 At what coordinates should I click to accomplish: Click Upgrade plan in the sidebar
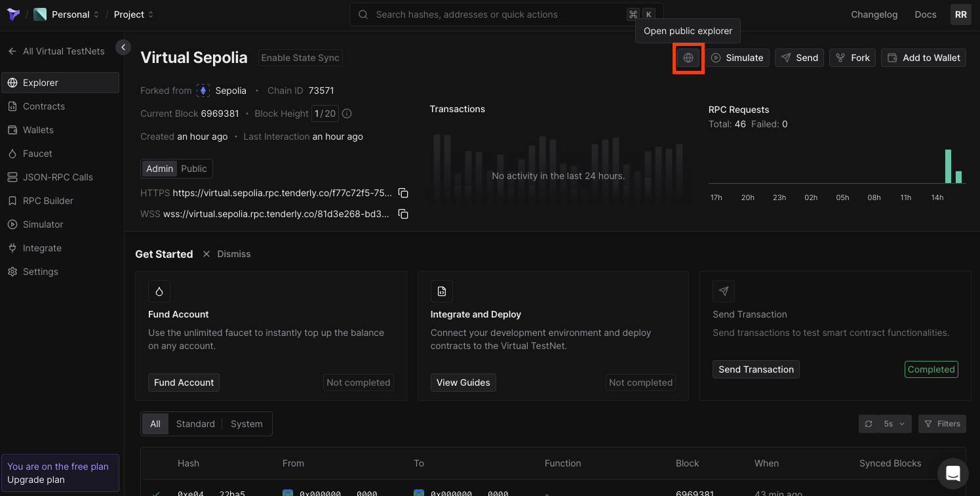click(x=36, y=480)
